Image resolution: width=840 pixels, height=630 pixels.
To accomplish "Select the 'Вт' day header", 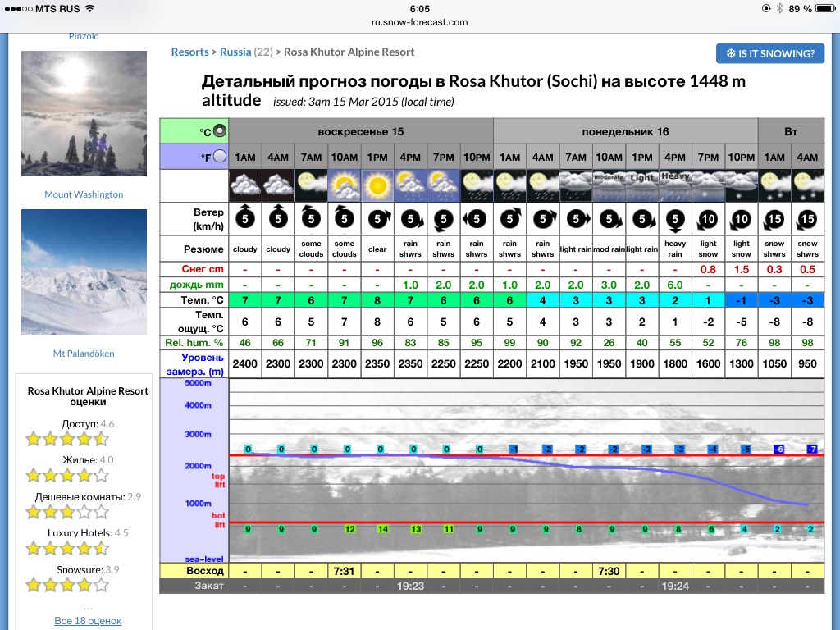I will coord(792,131).
